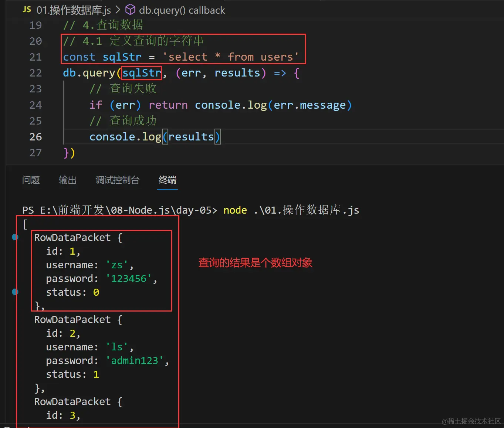Select the 终端 panel tab
The height and width of the screenshot is (428, 504).
point(168,180)
